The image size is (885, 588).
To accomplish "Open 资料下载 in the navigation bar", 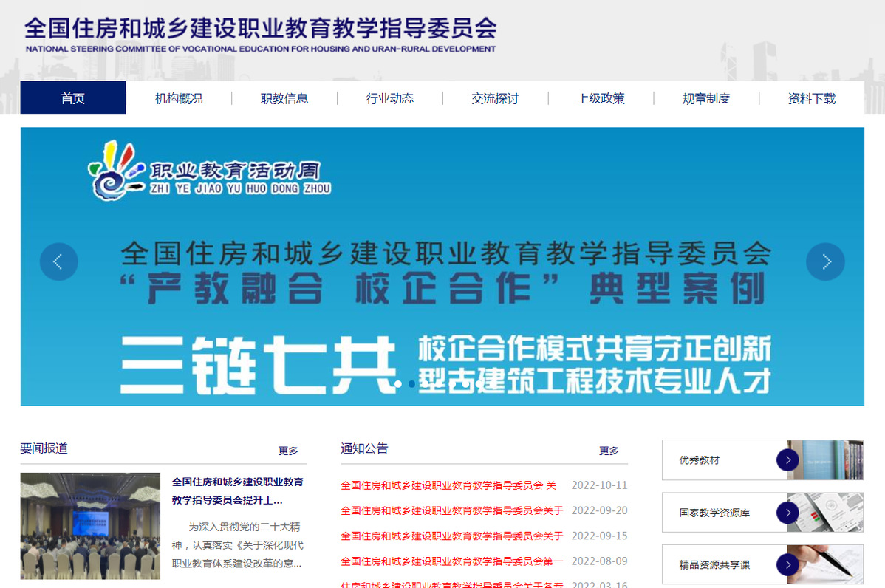I will point(812,98).
